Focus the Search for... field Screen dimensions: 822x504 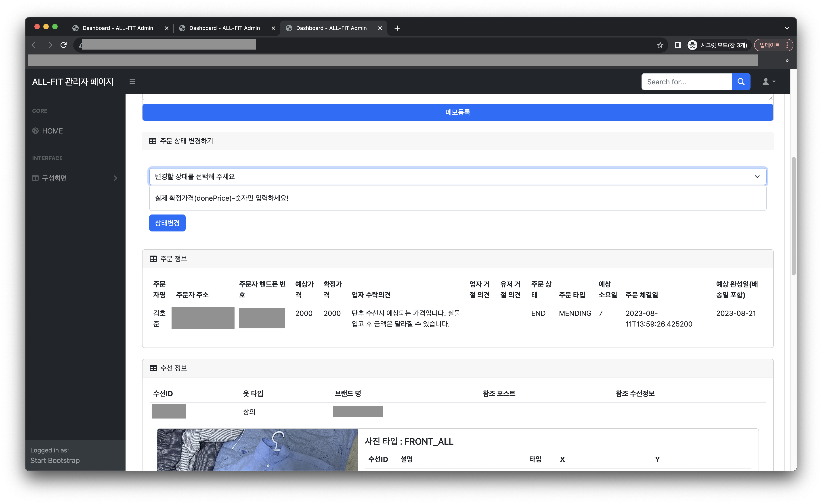click(x=686, y=82)
